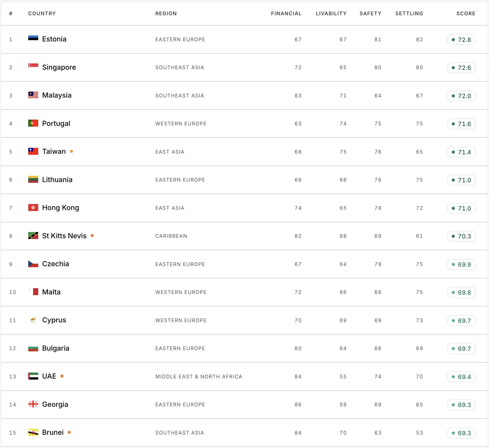Image resolution: width=490 pixels, height=448 pixels.
Task: Open the Hong Kong country link
Action: click(61, 208)
